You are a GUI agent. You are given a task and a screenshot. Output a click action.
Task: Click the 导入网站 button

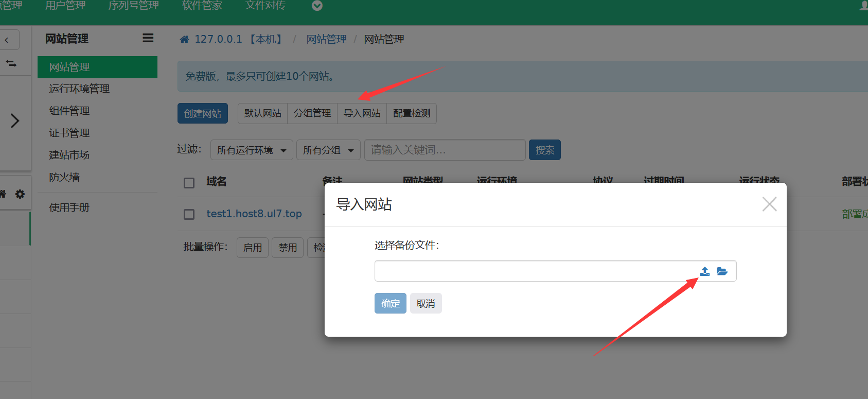point(362,113)
